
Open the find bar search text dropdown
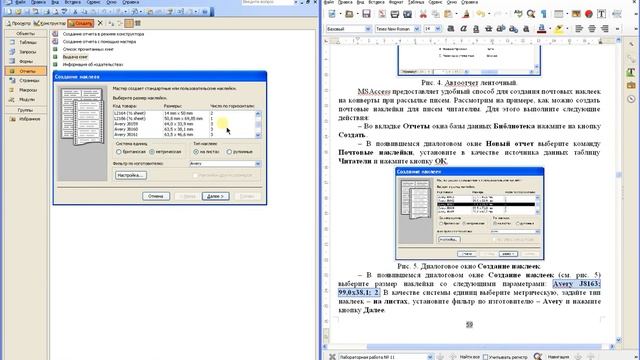[430, 357]
